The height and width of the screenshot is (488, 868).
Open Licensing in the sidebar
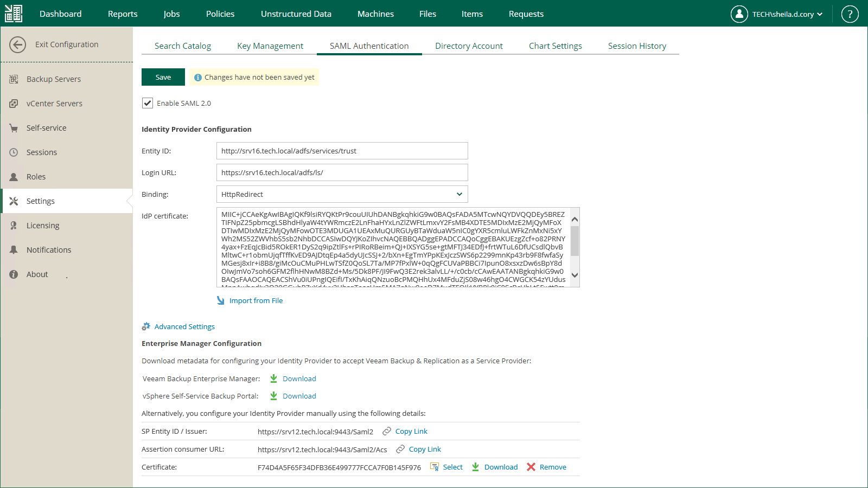click(43, 226)
